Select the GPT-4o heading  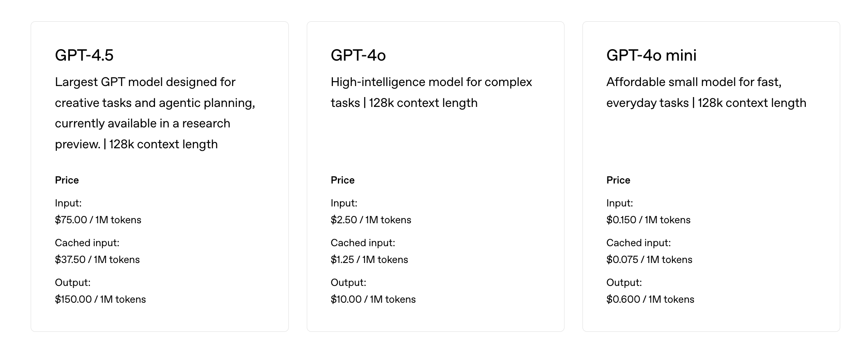[358, 55]
